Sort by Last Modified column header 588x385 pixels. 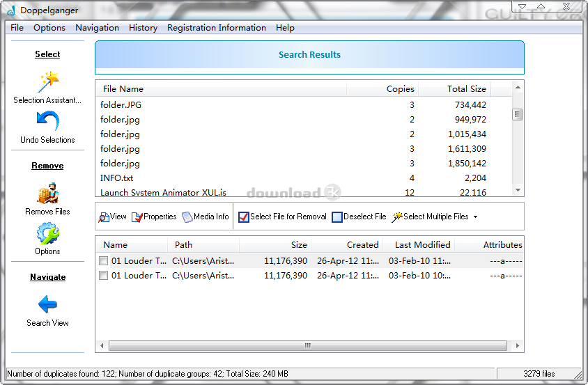pos(419,245)
